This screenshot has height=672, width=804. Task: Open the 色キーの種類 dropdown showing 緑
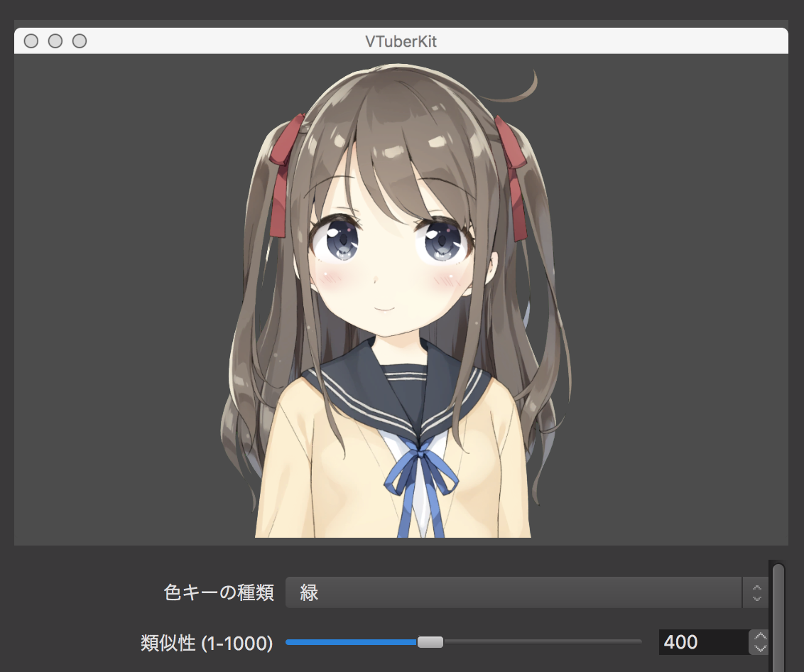coord(526,592)
